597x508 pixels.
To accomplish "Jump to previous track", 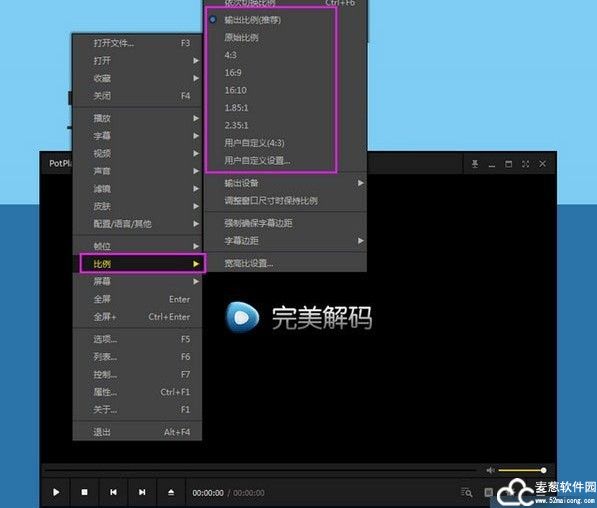I will tap(113, 492).
